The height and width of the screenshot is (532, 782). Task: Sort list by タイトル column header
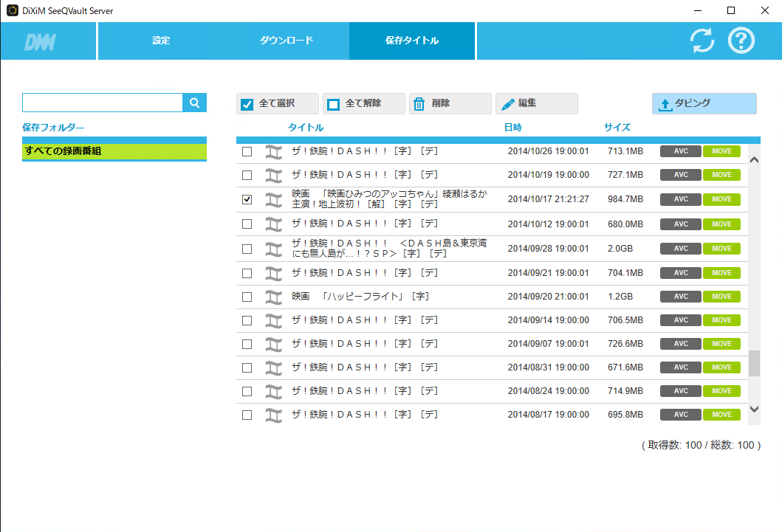306,128
